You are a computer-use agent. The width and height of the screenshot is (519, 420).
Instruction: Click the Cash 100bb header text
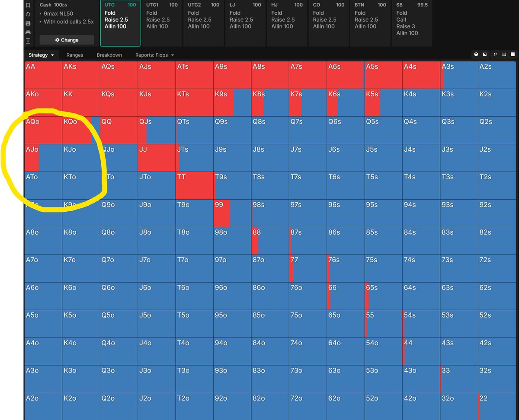[x=53, y=5]
